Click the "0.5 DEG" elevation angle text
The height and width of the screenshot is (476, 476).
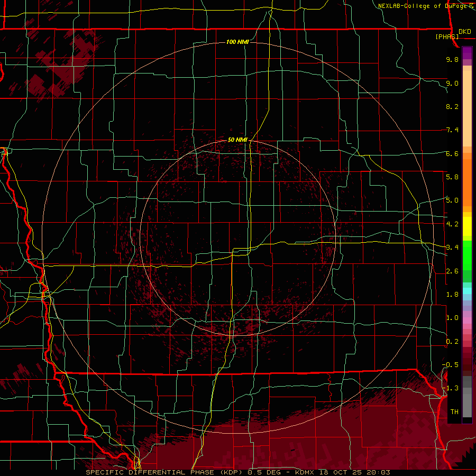pyautogui.click(x=264, y=472)
